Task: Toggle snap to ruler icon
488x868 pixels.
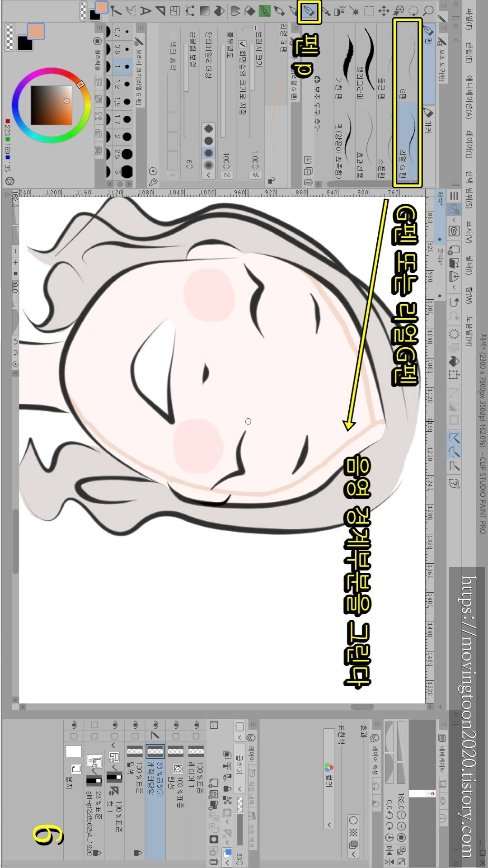Action: pos(454,437)
